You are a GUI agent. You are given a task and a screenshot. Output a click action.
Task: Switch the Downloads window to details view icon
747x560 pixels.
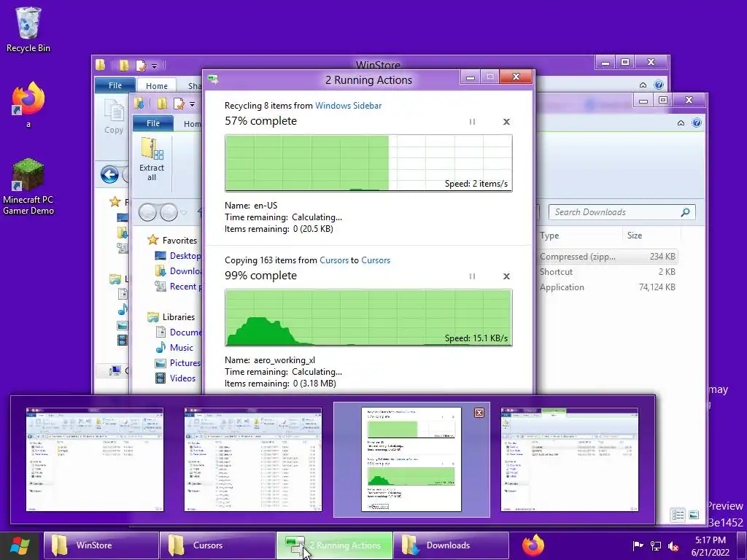point(678,515)
